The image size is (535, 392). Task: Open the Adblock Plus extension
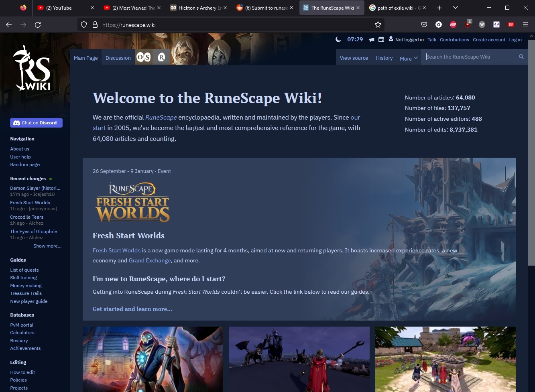(453, 24)
